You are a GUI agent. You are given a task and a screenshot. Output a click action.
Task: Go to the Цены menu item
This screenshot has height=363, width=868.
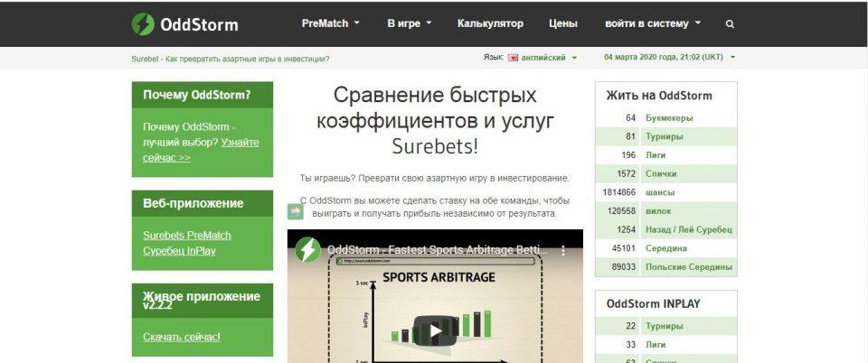[563, 23]
